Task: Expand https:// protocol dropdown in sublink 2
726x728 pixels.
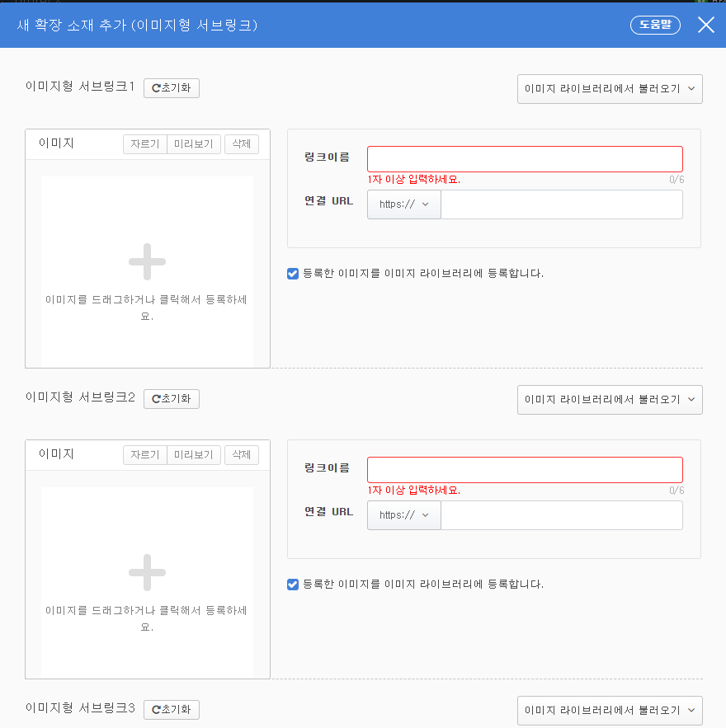Action: [x=403, y=515]
